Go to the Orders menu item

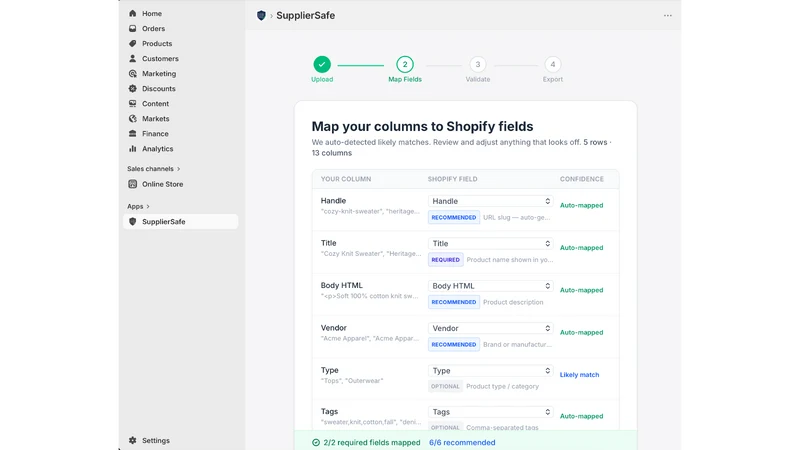pos(153,29)
